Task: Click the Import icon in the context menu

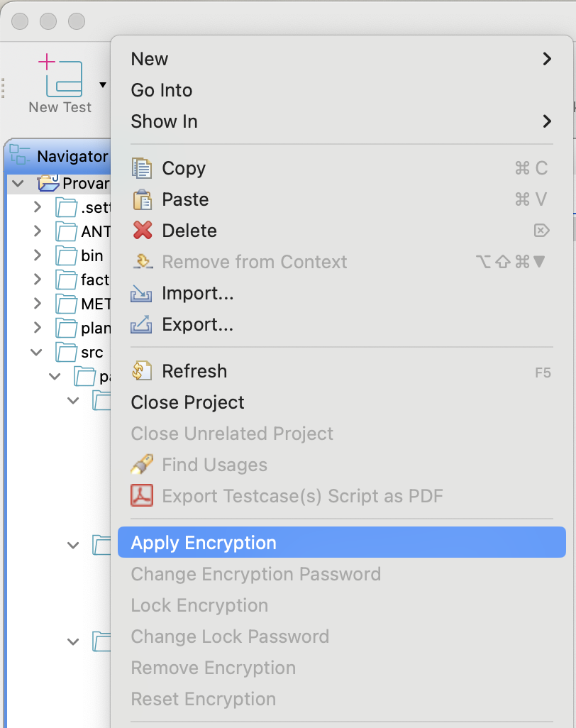Action: (142, 293)
